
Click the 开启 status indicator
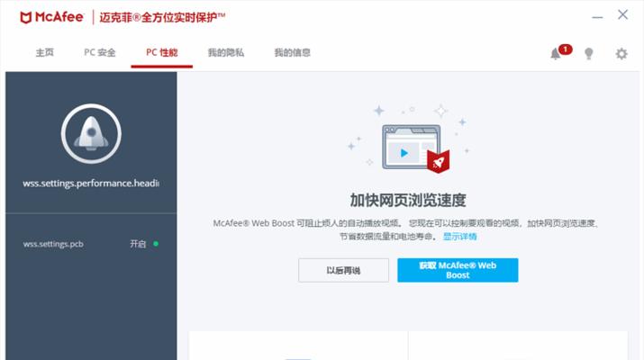point(144,244)
